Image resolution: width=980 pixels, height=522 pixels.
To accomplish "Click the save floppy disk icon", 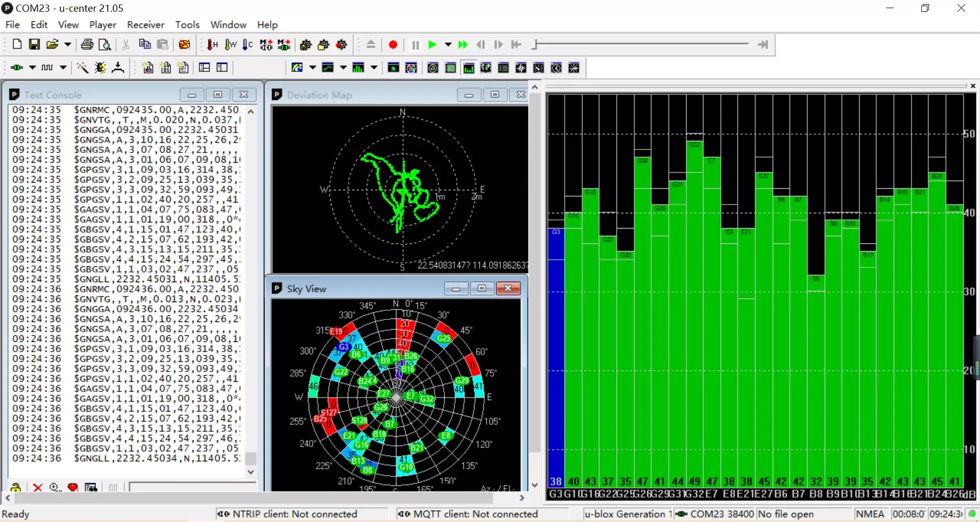I will coord(34,45).
